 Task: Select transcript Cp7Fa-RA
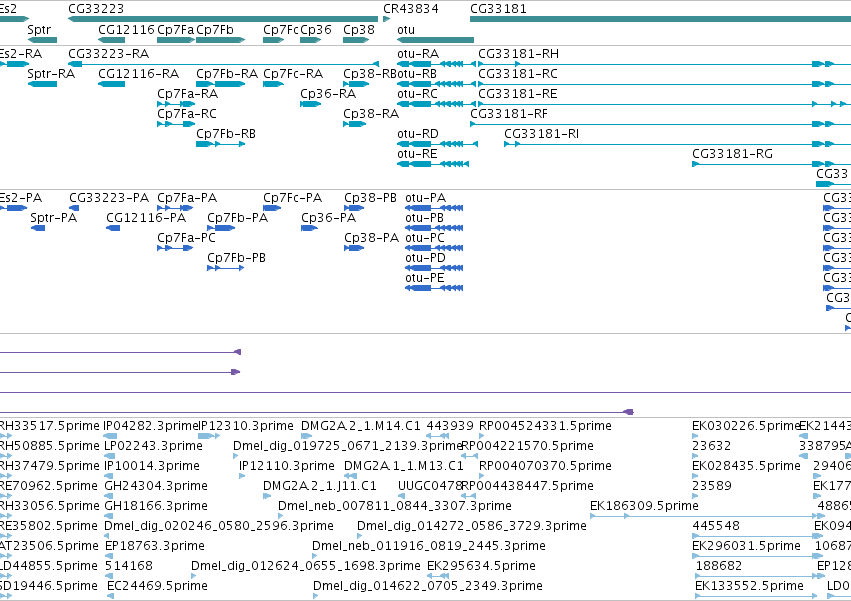[x=176, y=104]
